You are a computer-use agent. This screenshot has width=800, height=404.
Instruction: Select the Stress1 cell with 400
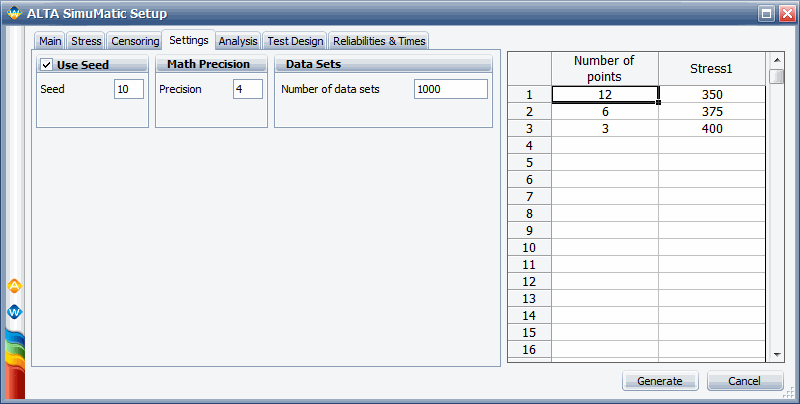pos(712,129)
